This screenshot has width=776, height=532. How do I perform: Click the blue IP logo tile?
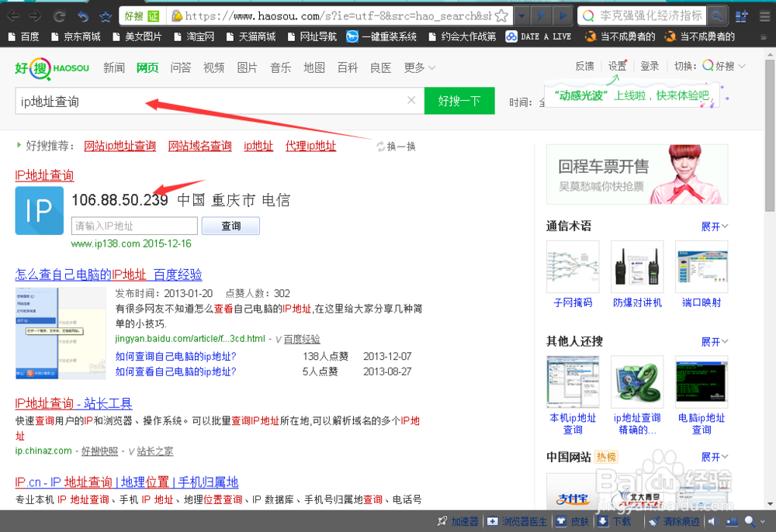coord(39,211)
